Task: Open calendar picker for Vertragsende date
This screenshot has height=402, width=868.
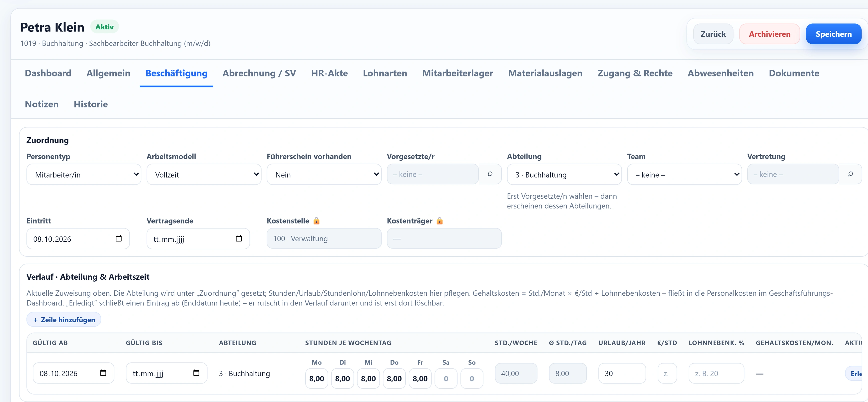Action: [x=239, y=238]
